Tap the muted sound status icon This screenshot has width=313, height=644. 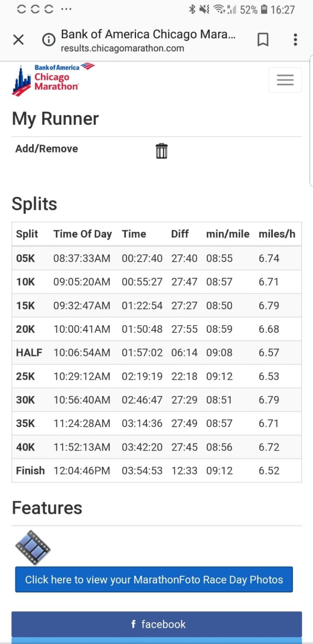pyautogui.click(x=204, y=10)
